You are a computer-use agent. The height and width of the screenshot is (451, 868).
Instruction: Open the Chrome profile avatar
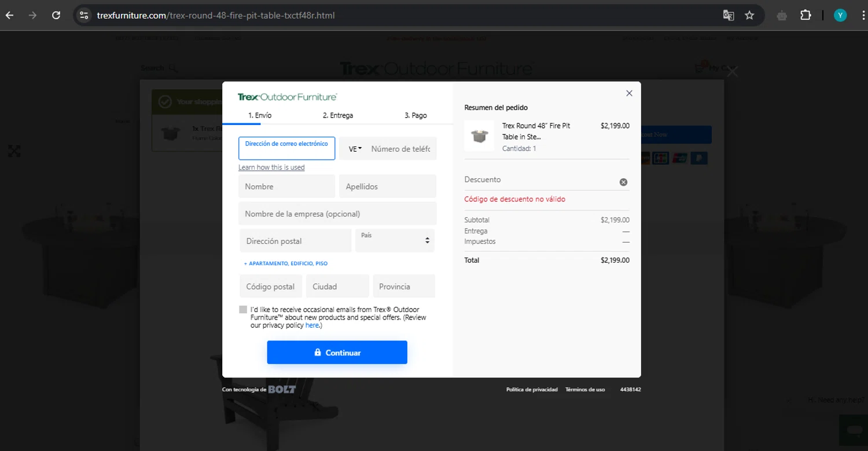click(x=840, y=16)
